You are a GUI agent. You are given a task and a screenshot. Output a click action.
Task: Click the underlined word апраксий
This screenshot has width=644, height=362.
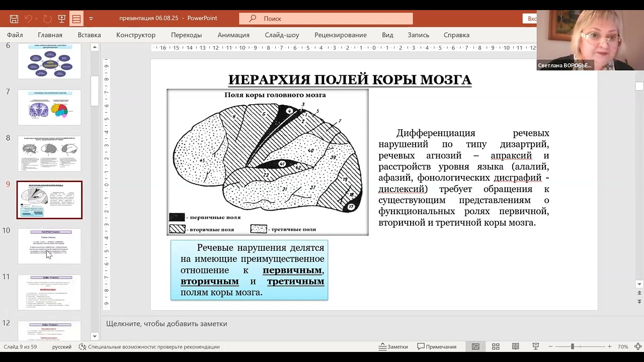tap(511, 156)
